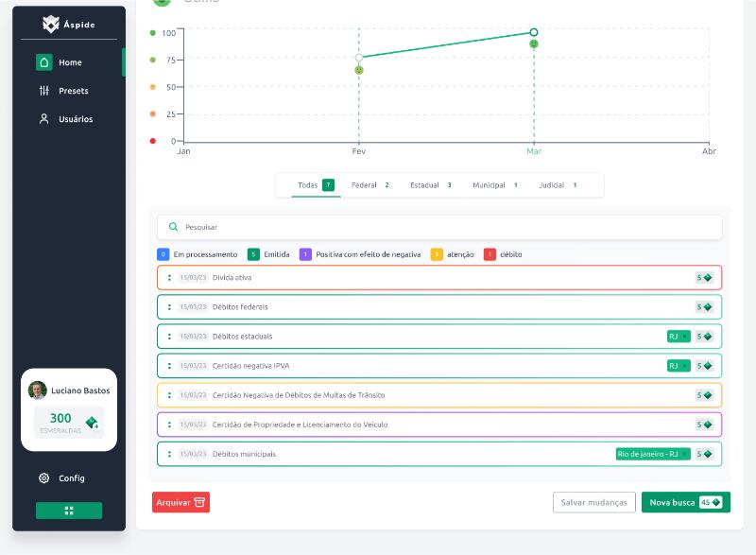Click the Dívida ativa row title
The height and width of the screenshot is (555, 756).
pos(232,278)
